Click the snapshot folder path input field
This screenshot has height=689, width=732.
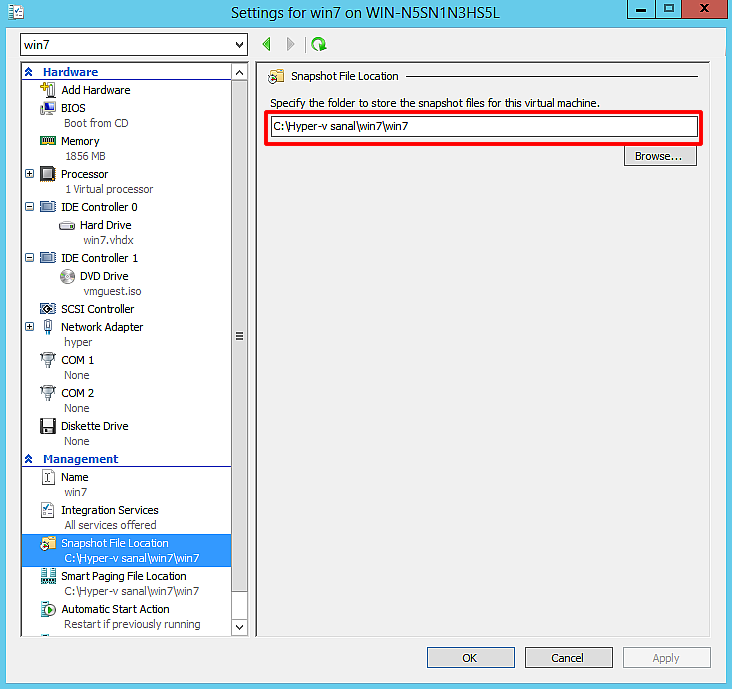[484, 127]
